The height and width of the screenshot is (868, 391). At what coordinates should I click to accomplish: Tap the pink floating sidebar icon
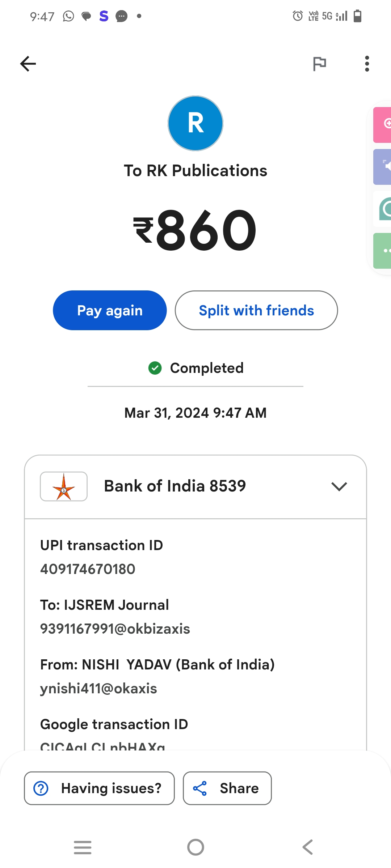tap(383, 125)
